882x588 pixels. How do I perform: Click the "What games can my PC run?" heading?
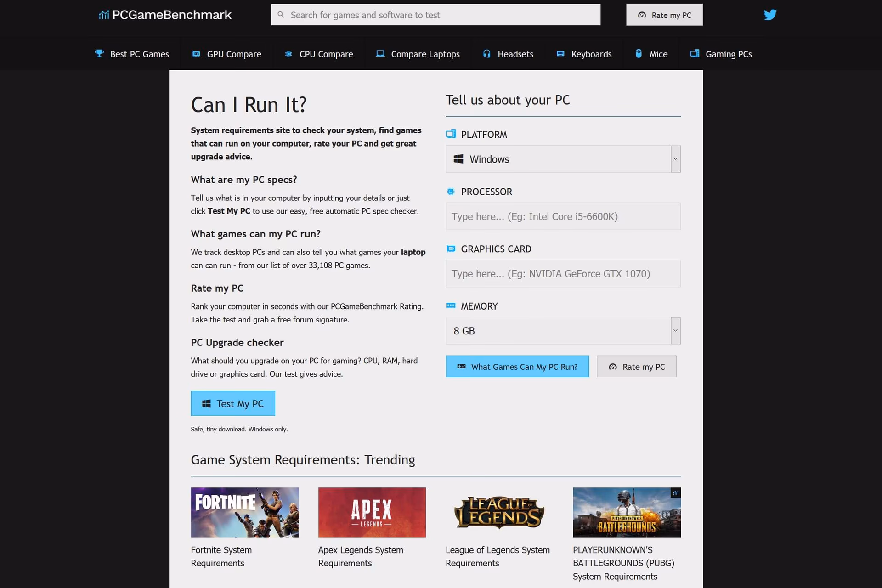click(x=256, y=234)
